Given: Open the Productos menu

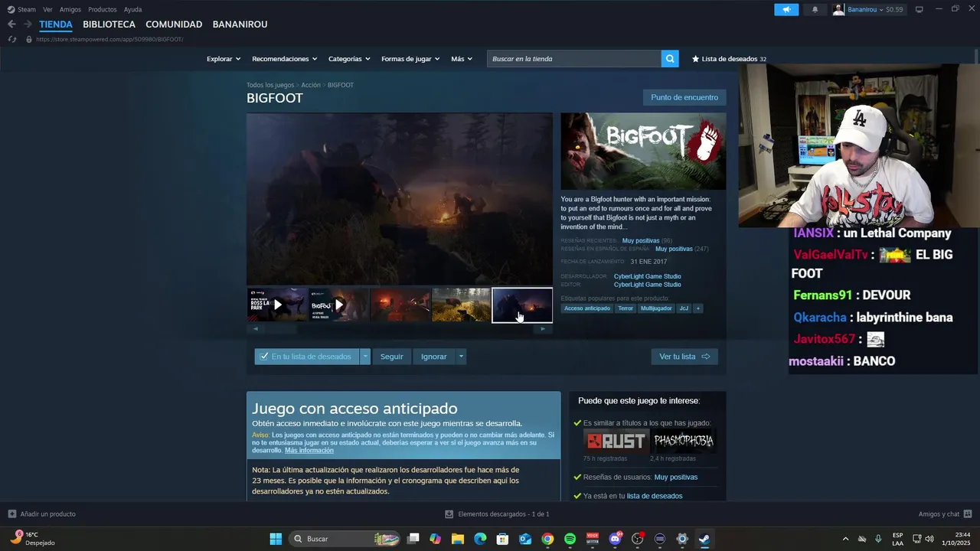Looking at the screenshot, I should [103, 9].
